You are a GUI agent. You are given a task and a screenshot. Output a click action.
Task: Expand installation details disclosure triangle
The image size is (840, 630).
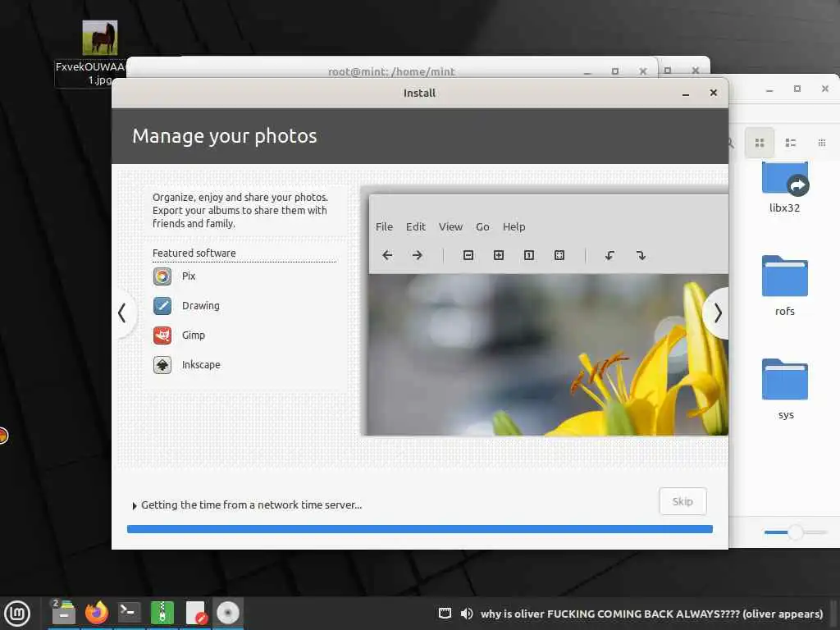[134, 505]
